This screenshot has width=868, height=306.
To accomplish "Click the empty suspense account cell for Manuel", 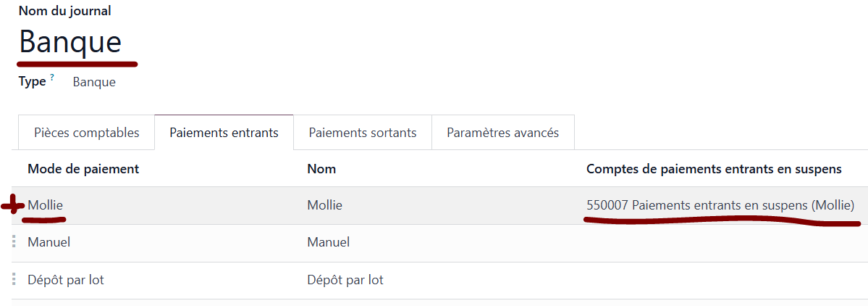I will [x=722, y=243].
